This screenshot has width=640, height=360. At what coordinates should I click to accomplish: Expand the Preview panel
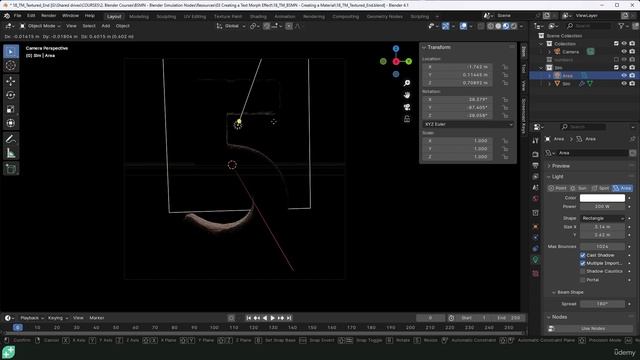(560, 166)
